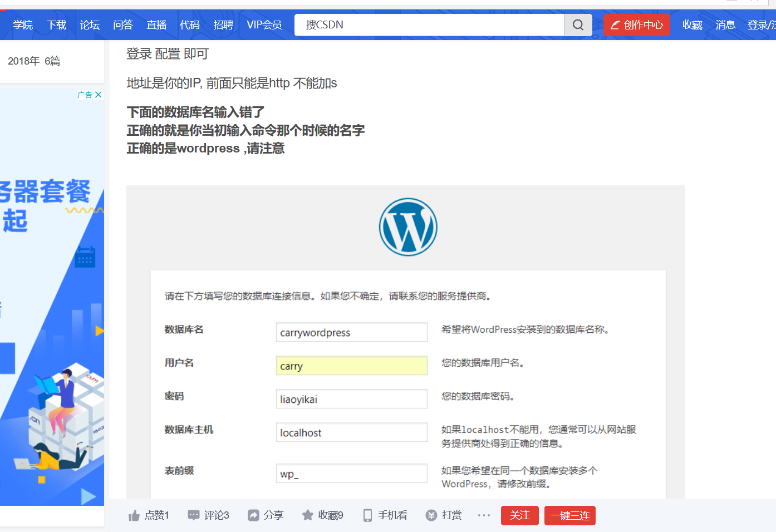
Task: Click the 表前缀 field containing wp_
Action: (x=352, y=474)
